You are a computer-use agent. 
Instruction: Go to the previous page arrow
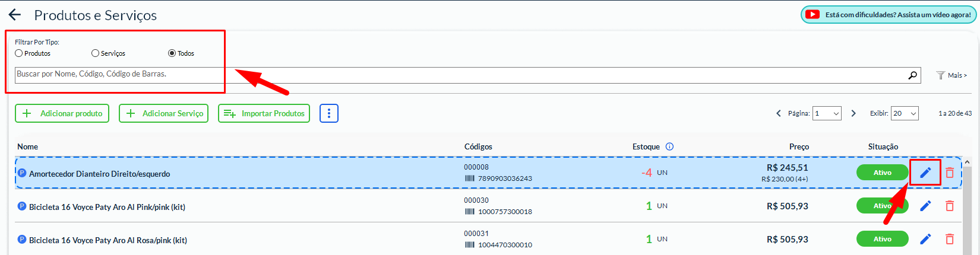(x=779, y=113)
